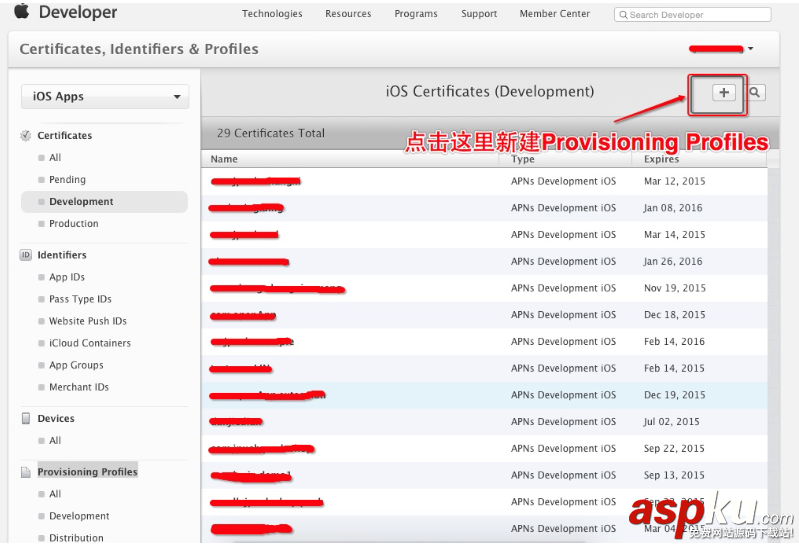This screenshot has width=799, height=545.
Task: Select Production certificates
Action: 74,224
